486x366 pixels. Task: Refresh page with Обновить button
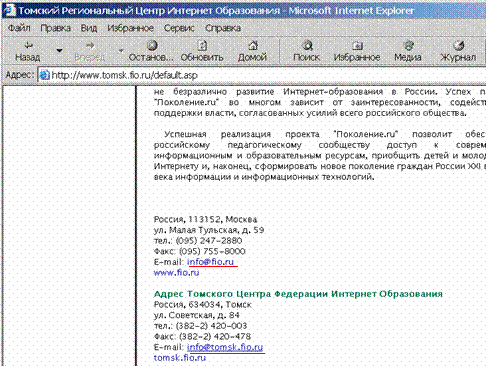tap(202, 51)
